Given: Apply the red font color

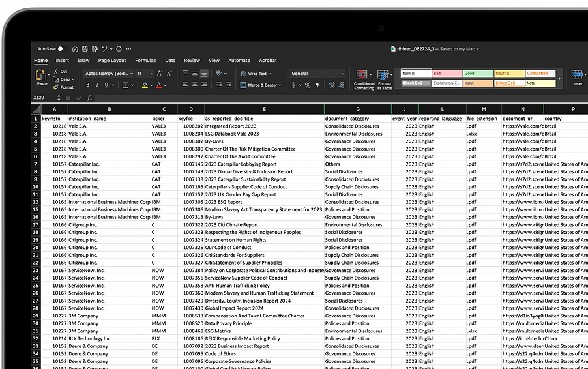Looking at the screenshot, I should coord(158,85).
